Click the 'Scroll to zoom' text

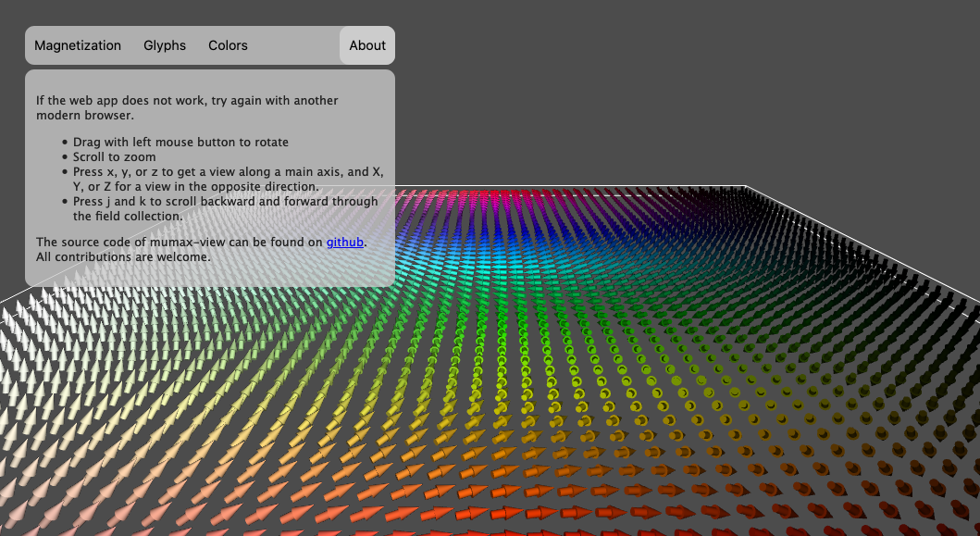115,157
